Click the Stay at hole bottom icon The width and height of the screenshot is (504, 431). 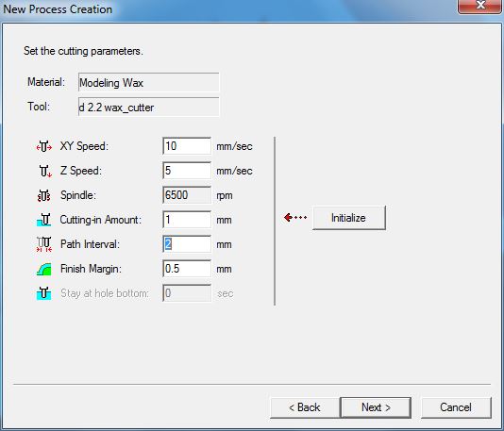point(44,293)
